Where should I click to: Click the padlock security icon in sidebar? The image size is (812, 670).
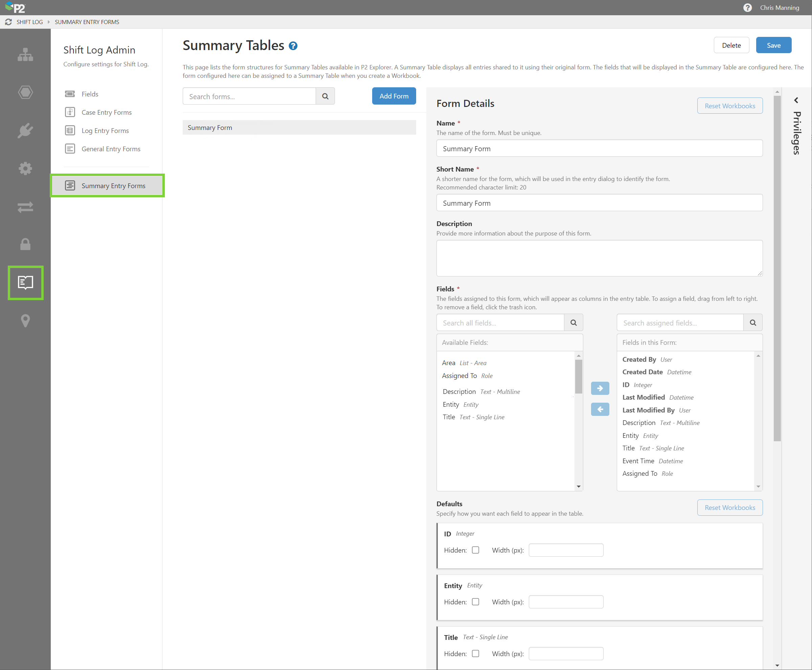25,244
